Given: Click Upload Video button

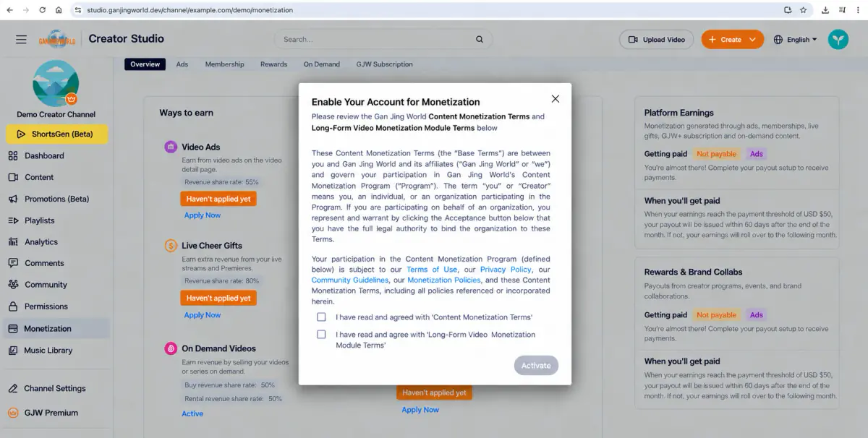Looking at the screenshot, I should pyautogui.click(x=657, y=40).
